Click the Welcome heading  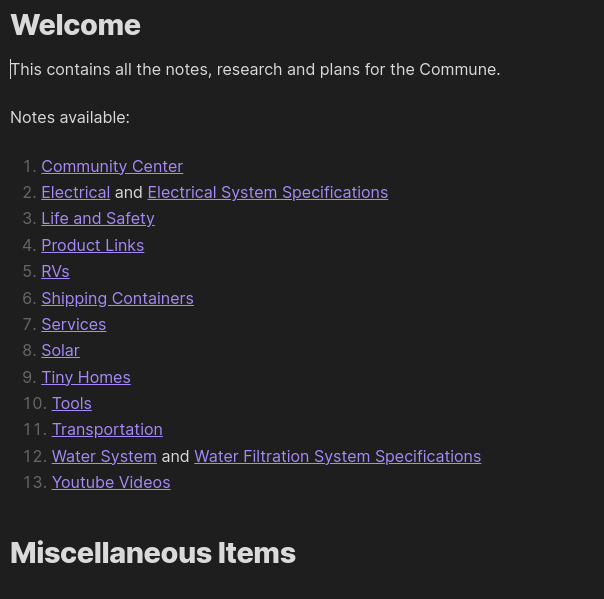[75, 25]
